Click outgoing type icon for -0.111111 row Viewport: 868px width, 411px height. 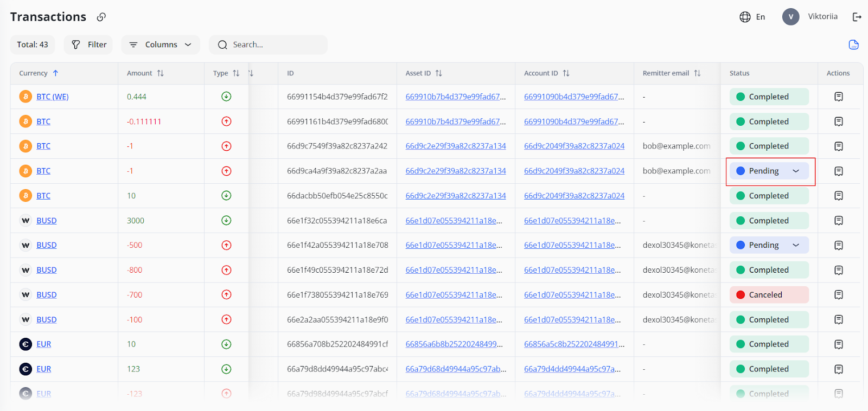coord(226,121)
